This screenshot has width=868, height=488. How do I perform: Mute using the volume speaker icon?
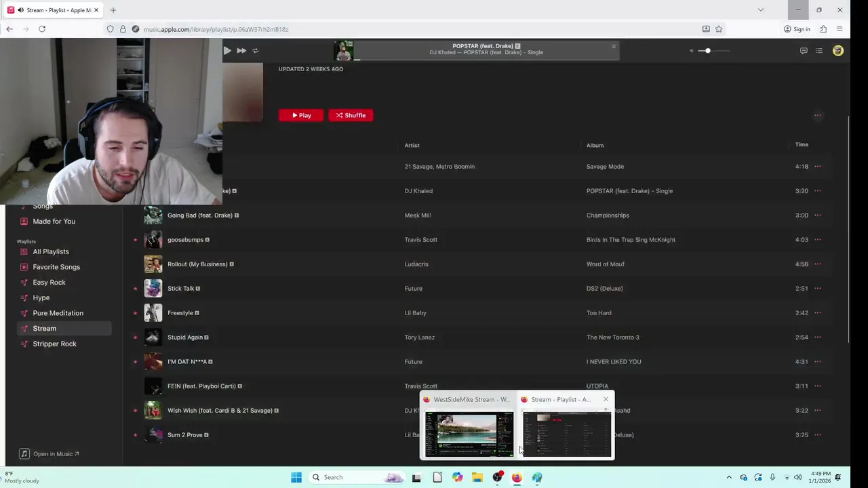pos(692,51)
